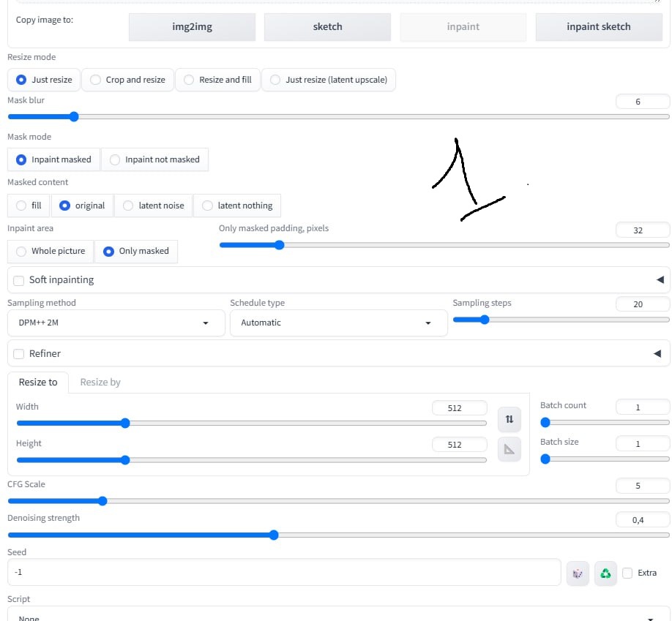Viewport: 672px width, 621px height.
Task: Switch to the Resize by tab
Action: pos(100,382)
